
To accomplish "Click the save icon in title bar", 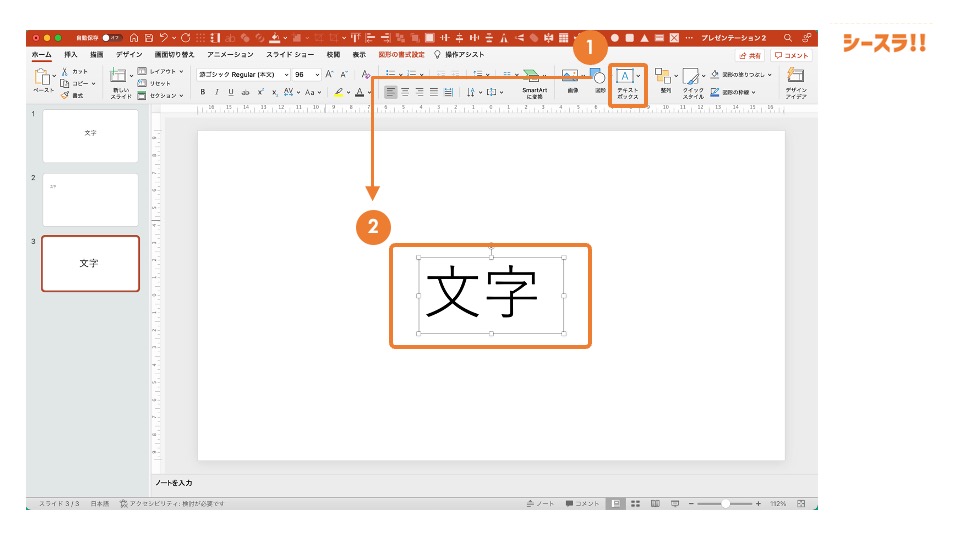I will pyautogui.click(x=149, y=38).
